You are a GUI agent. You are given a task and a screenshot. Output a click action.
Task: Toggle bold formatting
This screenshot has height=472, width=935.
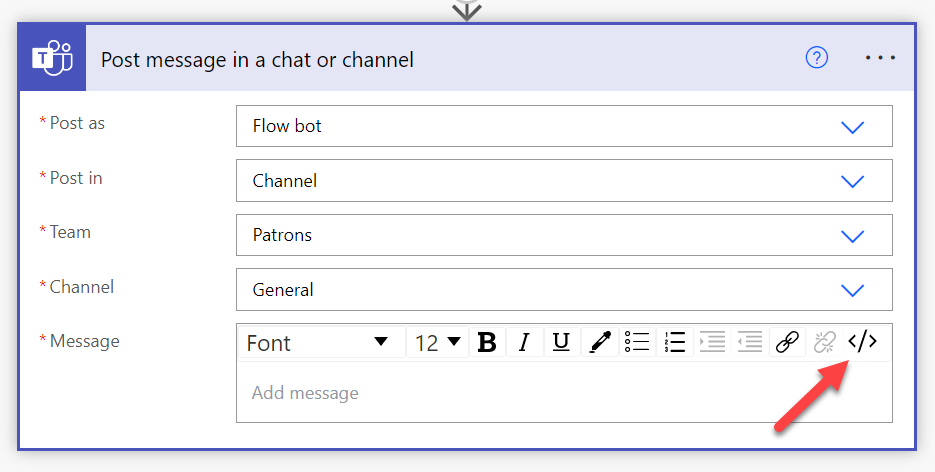(487, 342)
